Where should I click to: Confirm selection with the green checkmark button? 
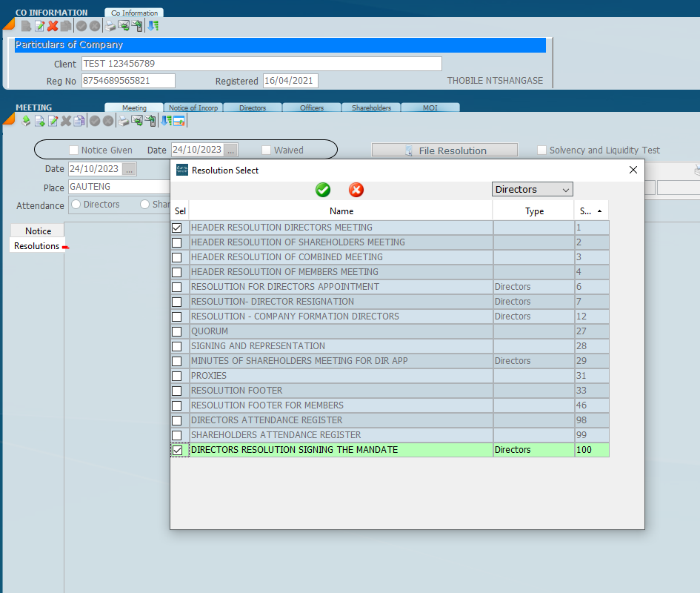click(323, 190)
